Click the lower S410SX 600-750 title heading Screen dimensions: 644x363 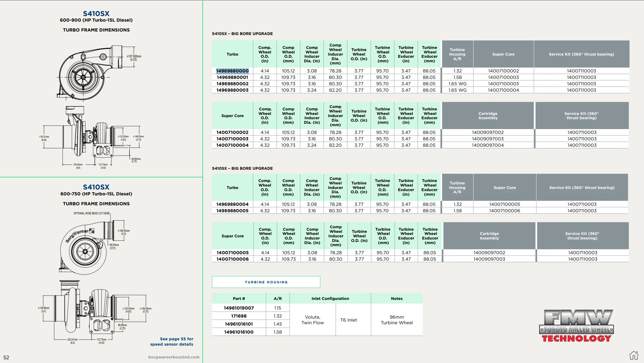[96, 187]
